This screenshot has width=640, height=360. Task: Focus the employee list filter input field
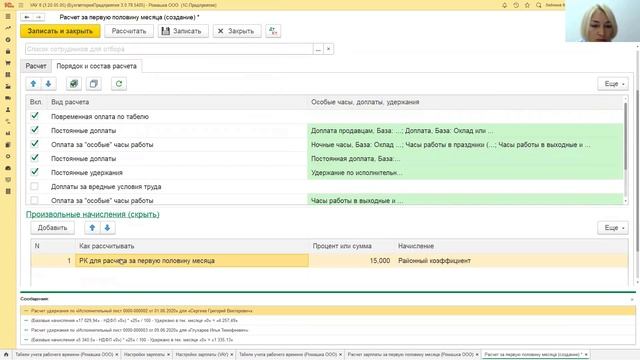(169, 49)
